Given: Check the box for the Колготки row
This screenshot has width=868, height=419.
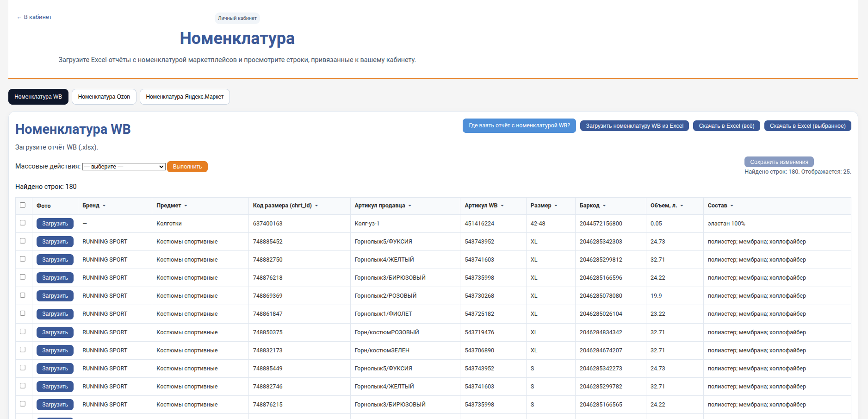Looking at the screenshot, I should tap(23, 223).
